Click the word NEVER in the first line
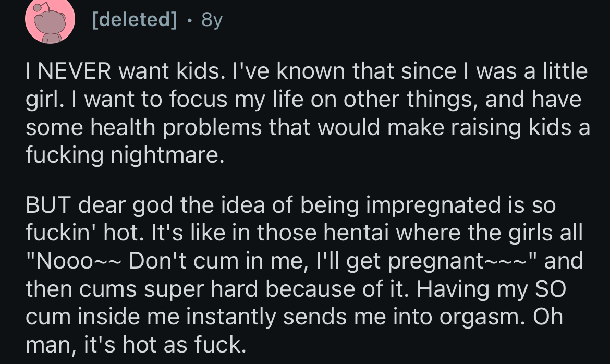The image size is (610, 364). pyautogui.click(x=75, y=71)
